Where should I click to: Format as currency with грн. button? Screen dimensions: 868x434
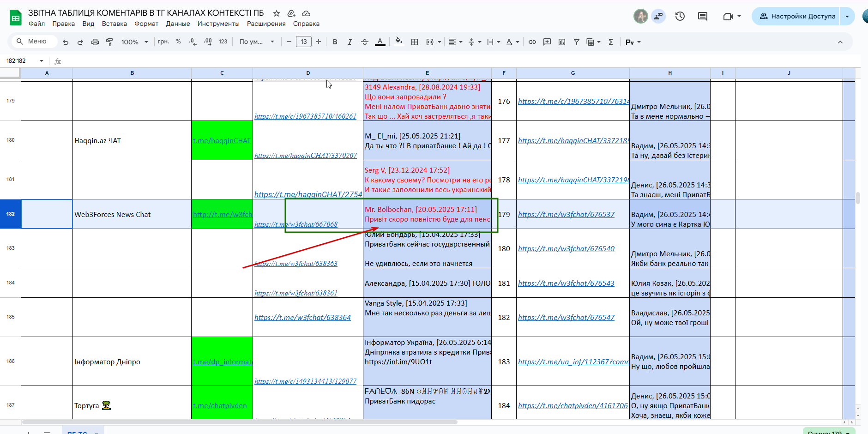[163, 42]
